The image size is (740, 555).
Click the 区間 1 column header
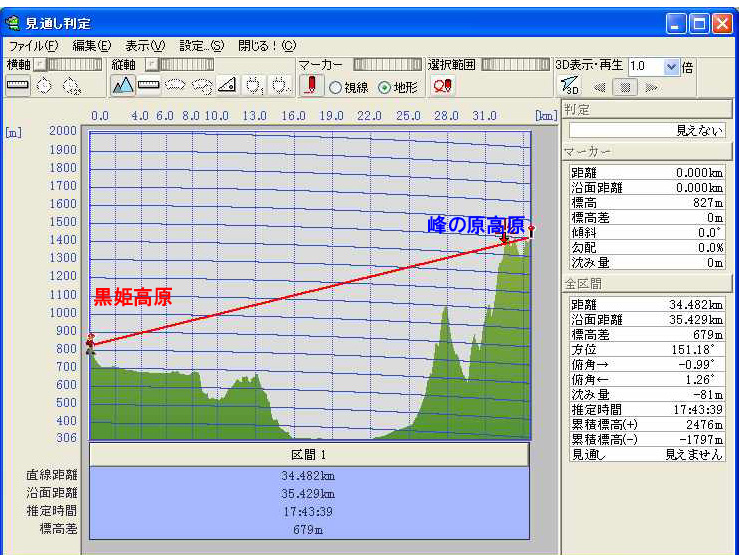(309, 454)
